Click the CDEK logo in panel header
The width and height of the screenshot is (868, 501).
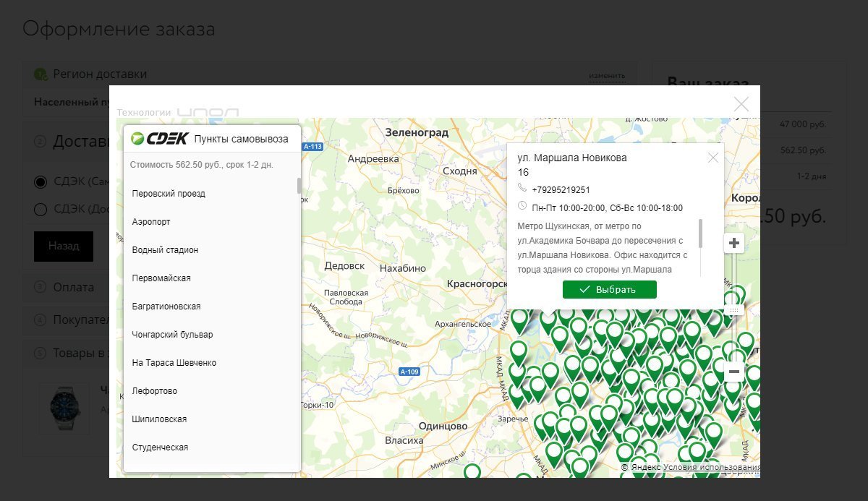[x=160, y=139]
